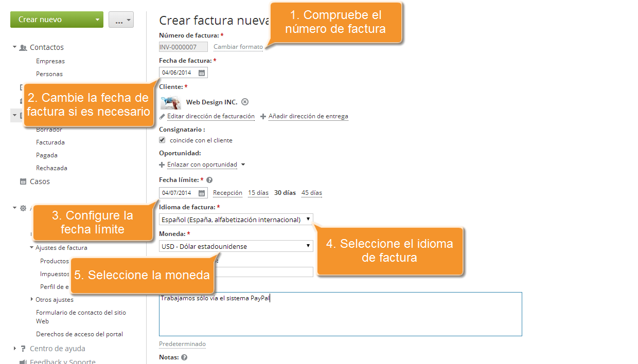Click the Feedback y Soporte megaphone icon
The width and height of the screenshot is (638, 364).
point(23,361)
